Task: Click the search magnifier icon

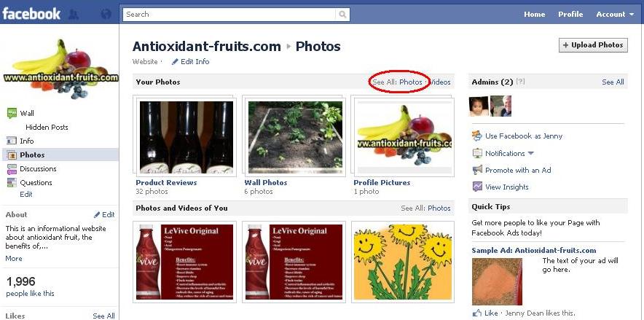Action: [342, 15]
